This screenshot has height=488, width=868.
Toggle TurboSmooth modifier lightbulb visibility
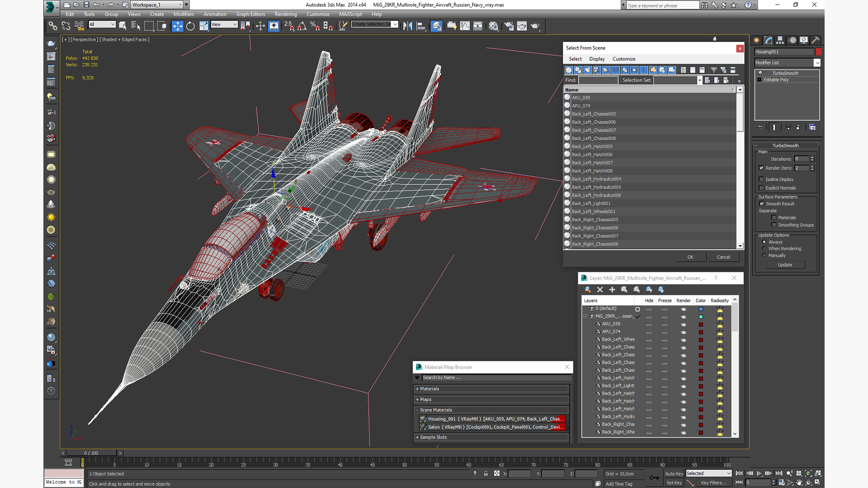click(x=760, y=73)
